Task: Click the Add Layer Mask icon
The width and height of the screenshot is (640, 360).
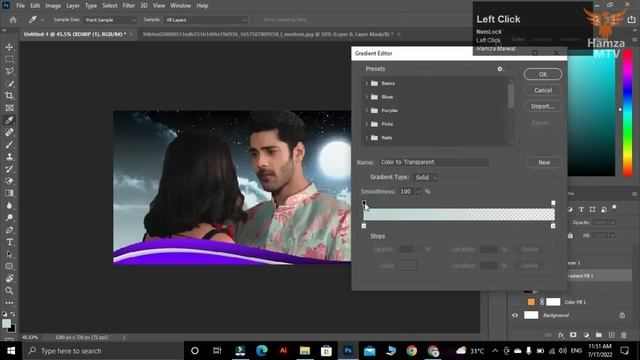Action: coord(573,335)
